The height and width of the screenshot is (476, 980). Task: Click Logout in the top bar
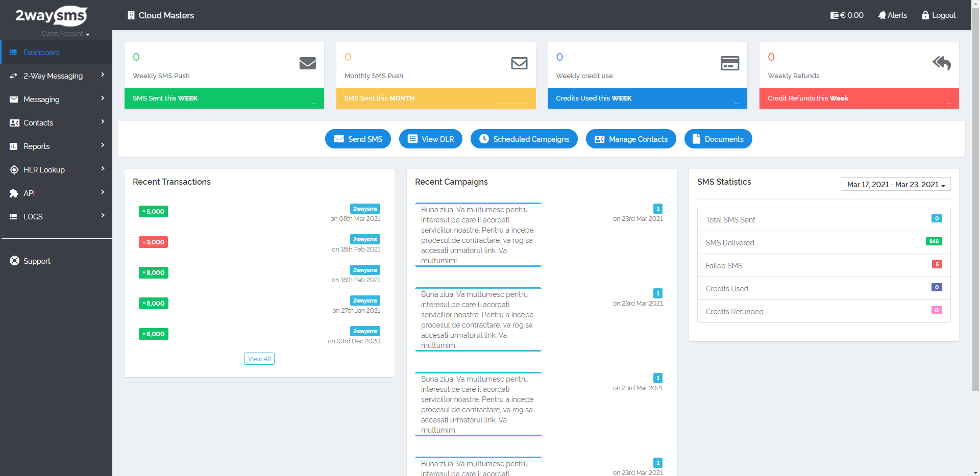(x=939, y=15)
